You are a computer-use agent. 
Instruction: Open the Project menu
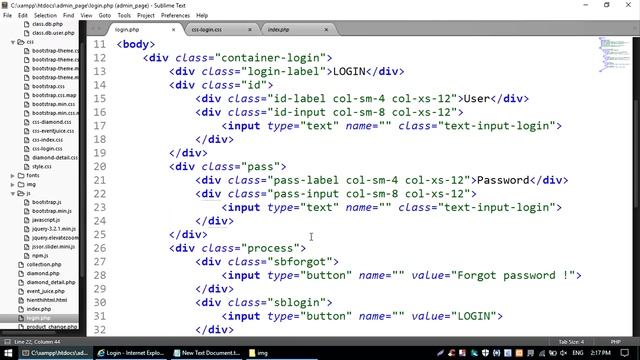point(146,16)
